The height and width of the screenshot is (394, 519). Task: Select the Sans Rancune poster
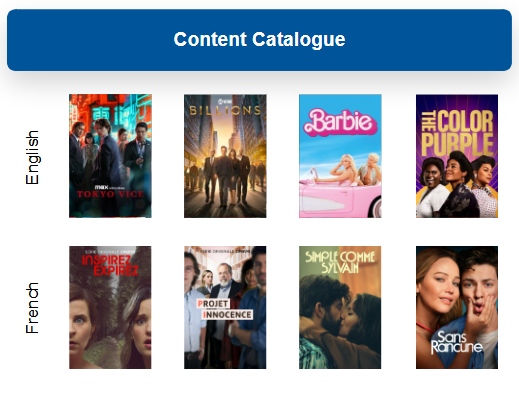coord(457,307)
